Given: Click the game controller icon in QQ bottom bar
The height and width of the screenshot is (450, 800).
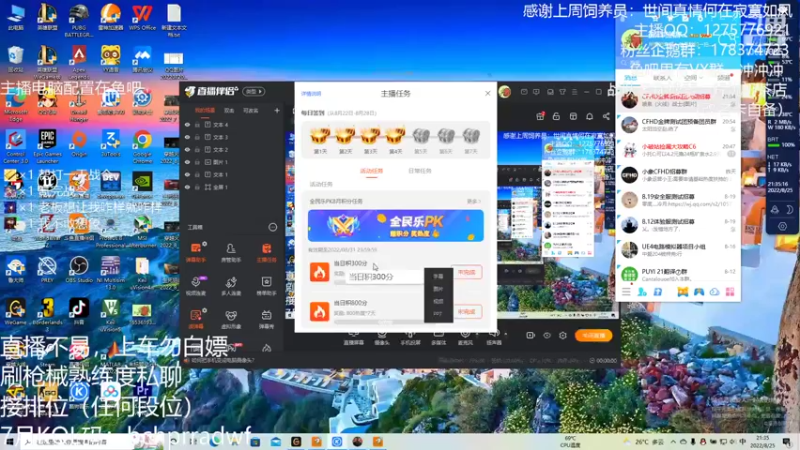Looking at the screenshot, I should 699,292.
